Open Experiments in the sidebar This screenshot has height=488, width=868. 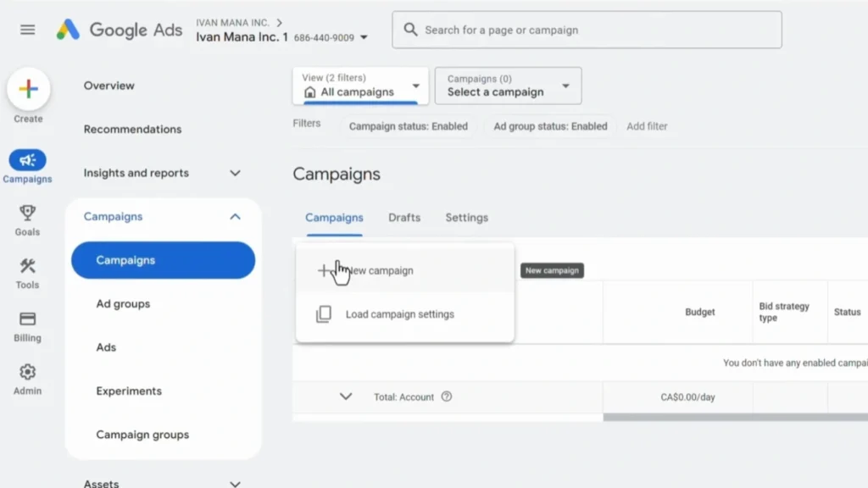pyautogui.click(x=129, y=391)
